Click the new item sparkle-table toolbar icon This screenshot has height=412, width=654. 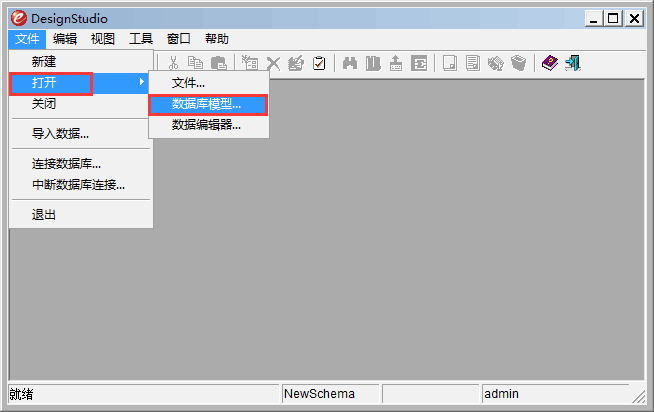click(x=249, y=63)
